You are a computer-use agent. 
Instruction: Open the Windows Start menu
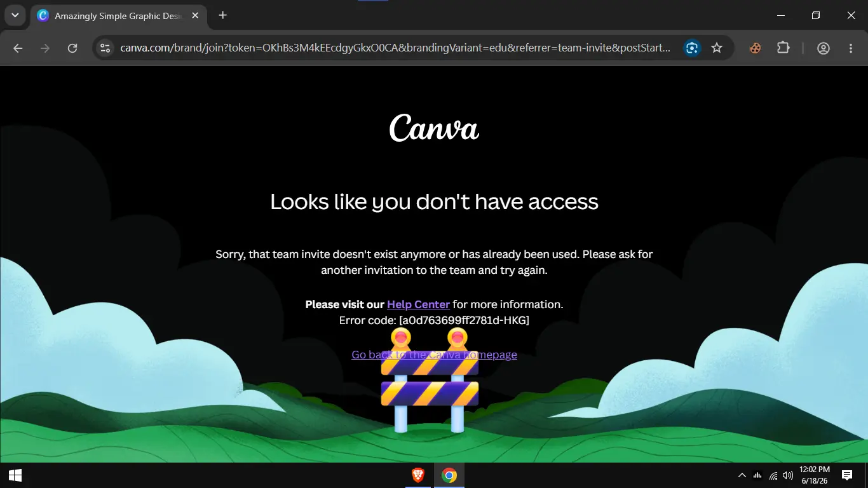point(15,475)
